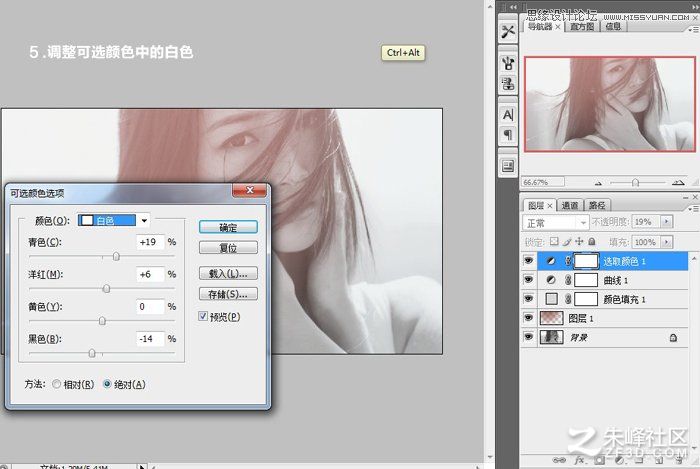Click the Navigator preview thumbnail
Screen dimensions: 700x469
pyautogui.click(x=610, y=104)
